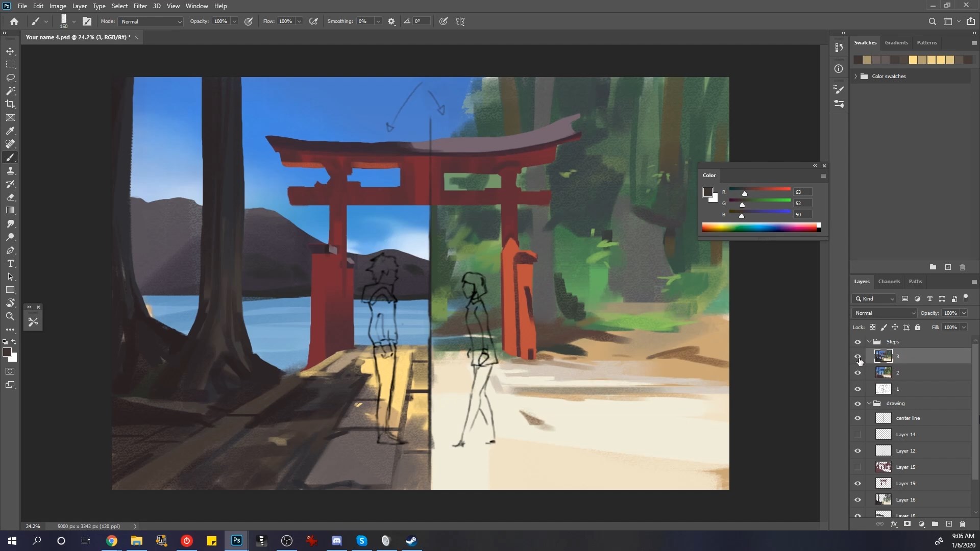
Task: Hide the center line layer
Action: 857,418
